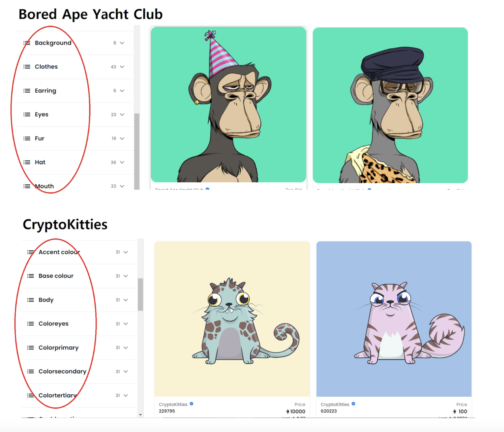Click the list icon beside Clothes
Image resolution: width=504 pixels, height=432 pixels.
27,67
